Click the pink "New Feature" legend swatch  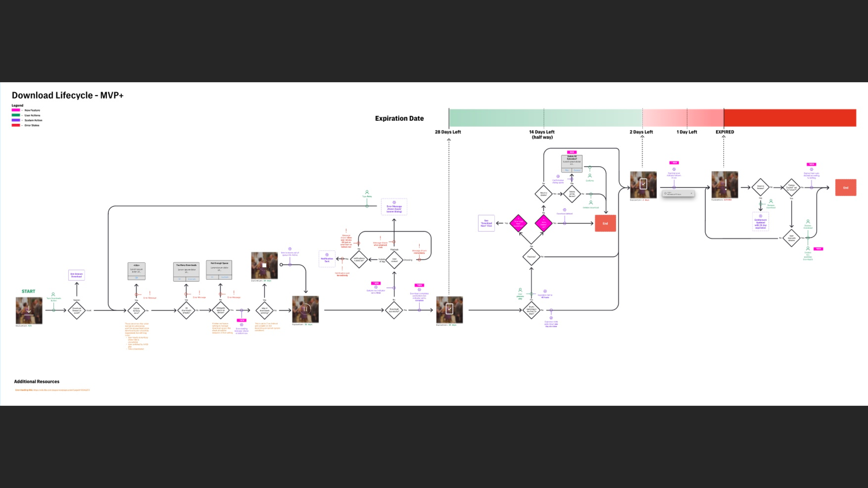click(x=16, y=110)
